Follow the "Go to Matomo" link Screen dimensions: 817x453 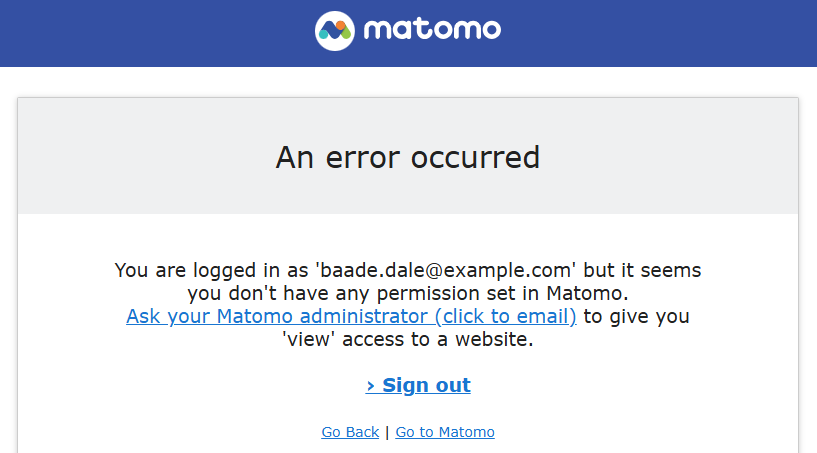pos(445,432)
